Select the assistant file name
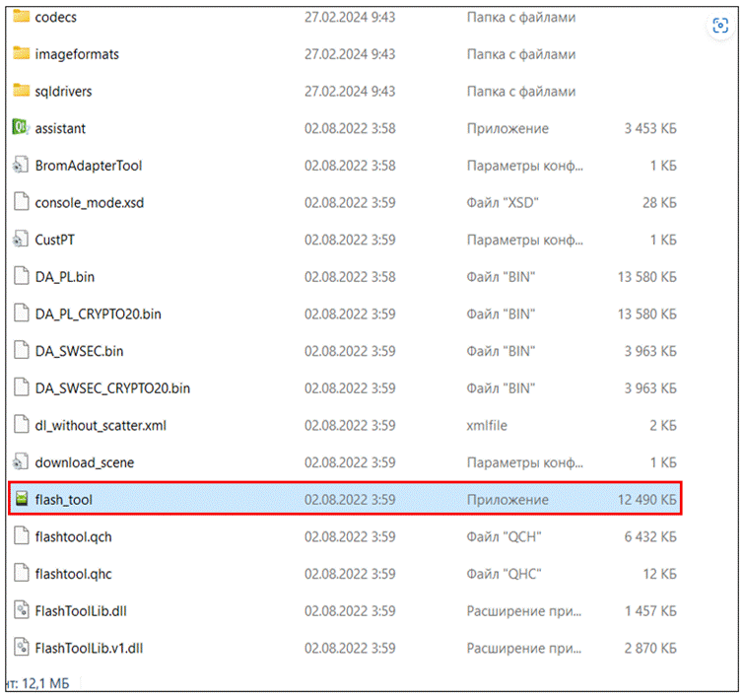Image resolution: width=745 pixels, height=700 pixels. click(x=60, y=128)
